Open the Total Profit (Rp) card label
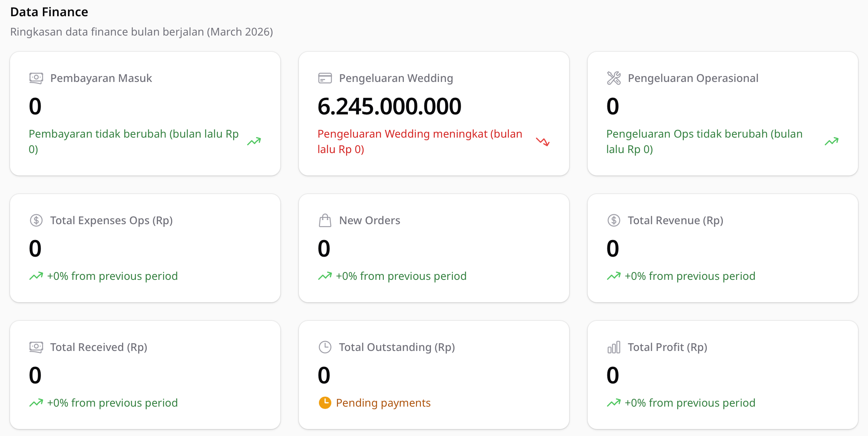The height and width of the screenshot is (436, 868). click(x=667, y=347)
